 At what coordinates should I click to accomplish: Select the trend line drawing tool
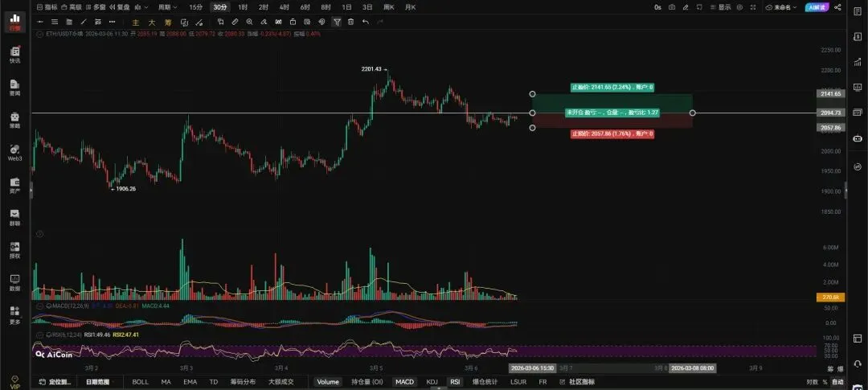(x=84, y=22)
